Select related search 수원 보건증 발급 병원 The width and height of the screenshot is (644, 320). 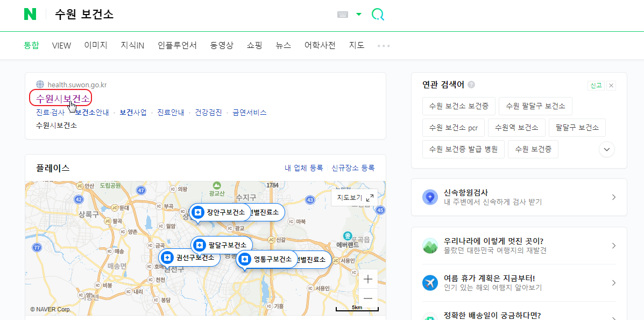point(463,149)
